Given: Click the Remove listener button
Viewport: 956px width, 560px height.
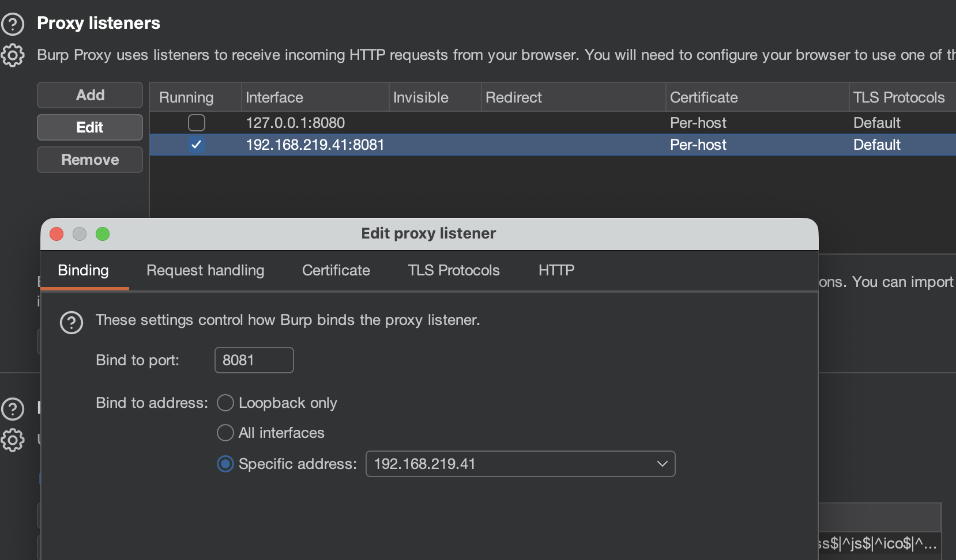Looking at the screenshot, I should pyautogui.click(x=90, y=160).
